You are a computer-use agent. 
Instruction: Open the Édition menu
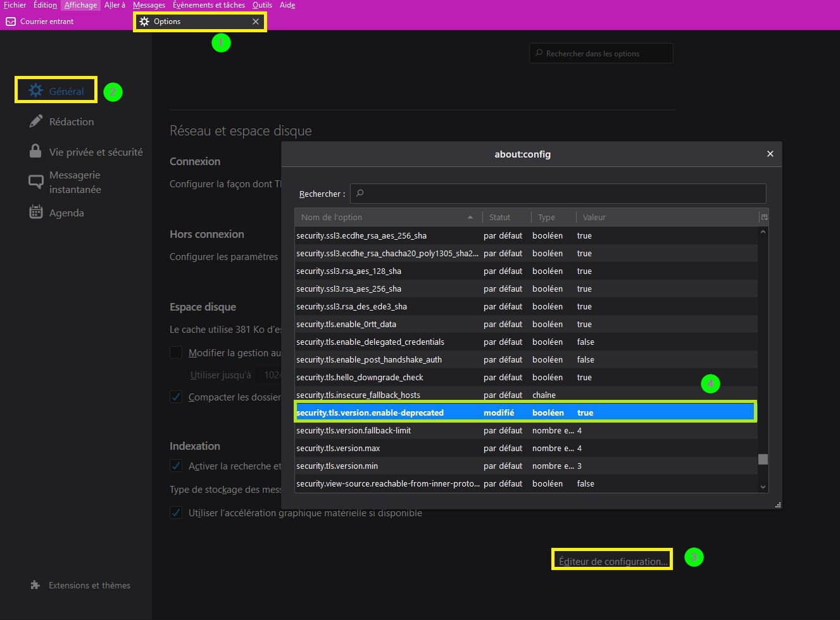point(45,5)
